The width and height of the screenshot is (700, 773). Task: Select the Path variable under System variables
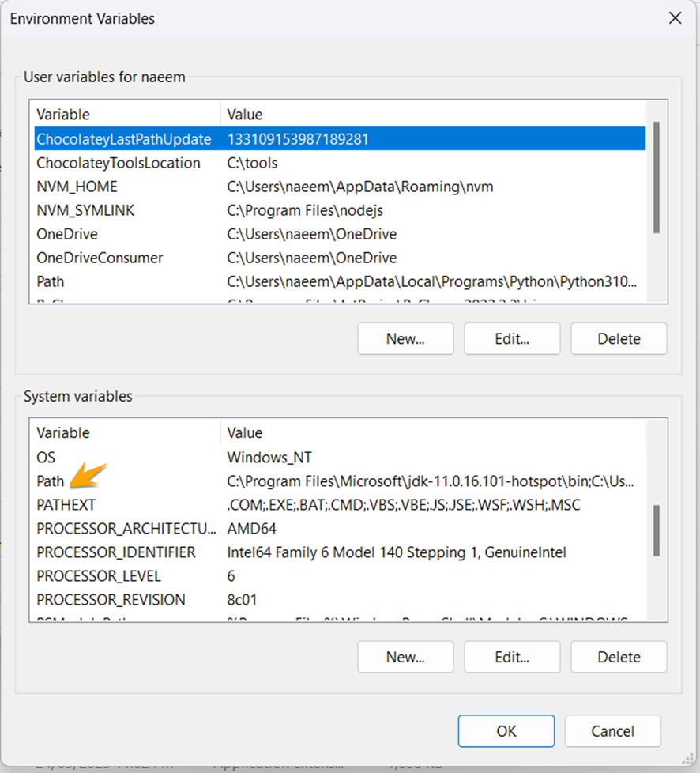pos(50,481)
